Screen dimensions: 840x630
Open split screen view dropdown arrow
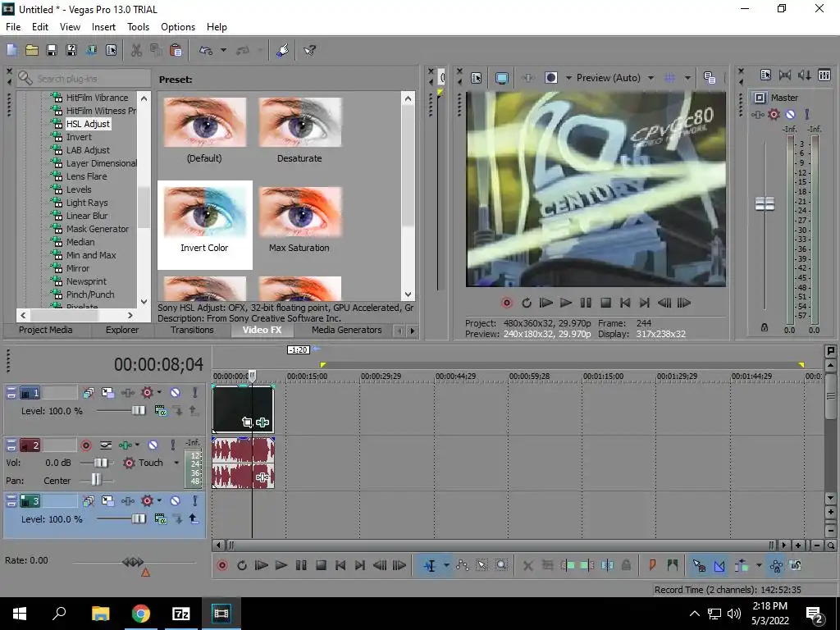[x=568, y=78]
